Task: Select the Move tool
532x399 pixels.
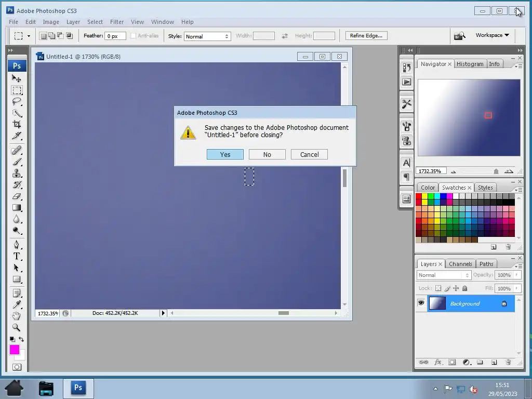Action: pos(16,79)
